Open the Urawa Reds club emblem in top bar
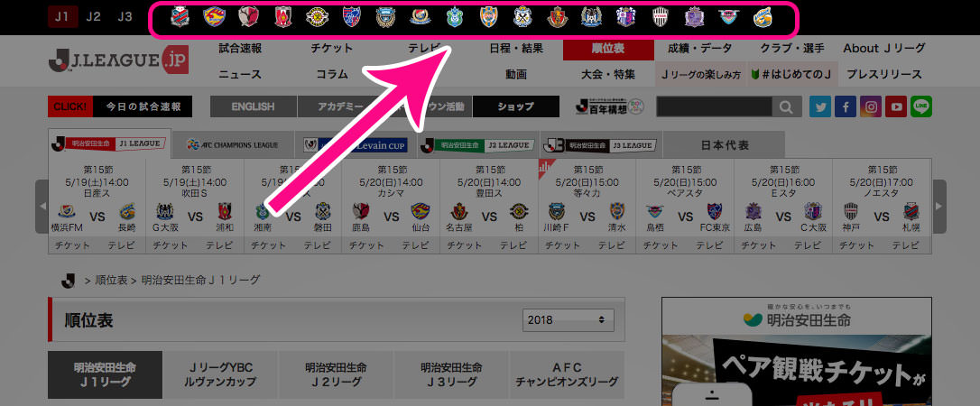 [283, 17]
